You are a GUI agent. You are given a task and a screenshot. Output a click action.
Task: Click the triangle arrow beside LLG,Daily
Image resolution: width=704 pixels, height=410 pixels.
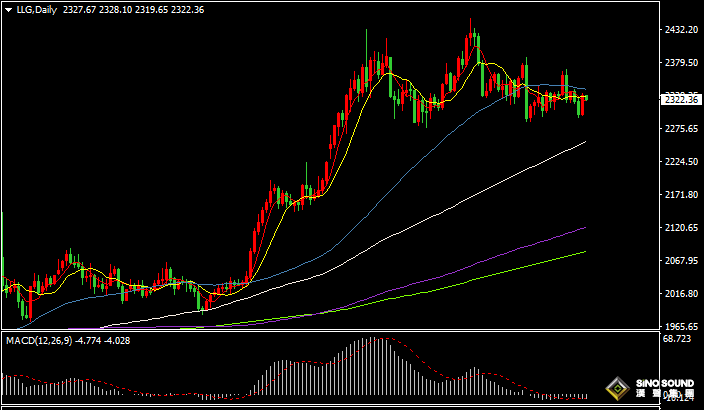point(8,10)
